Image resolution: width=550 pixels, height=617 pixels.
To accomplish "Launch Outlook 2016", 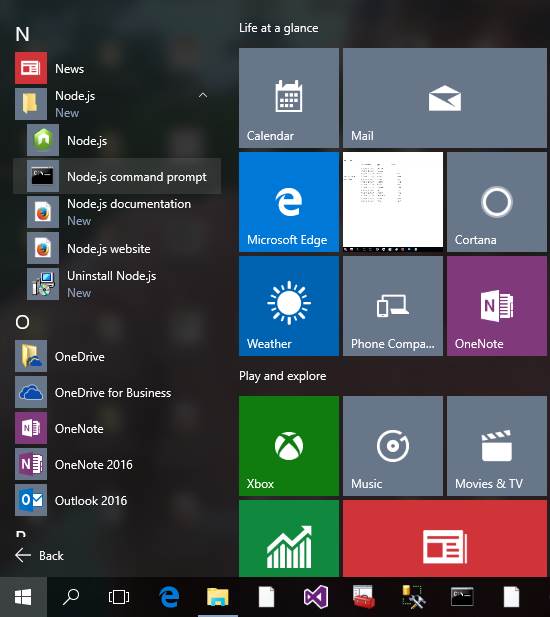I will coord(118,500).
